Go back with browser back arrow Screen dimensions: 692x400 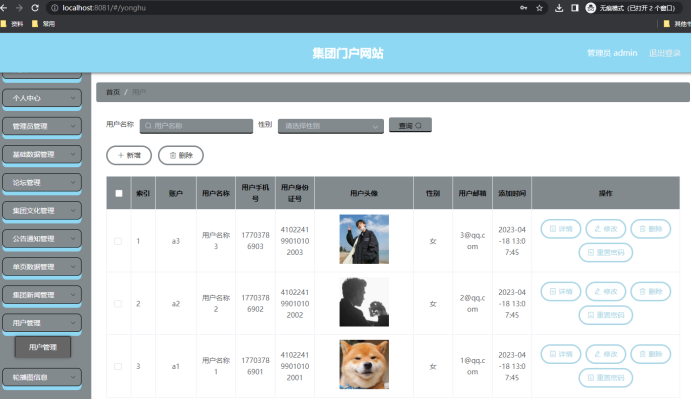tap(4, 8)
